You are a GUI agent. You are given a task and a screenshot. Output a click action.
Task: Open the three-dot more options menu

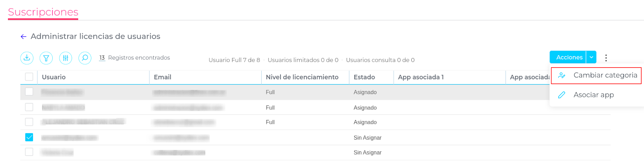(x=606, y=58)
